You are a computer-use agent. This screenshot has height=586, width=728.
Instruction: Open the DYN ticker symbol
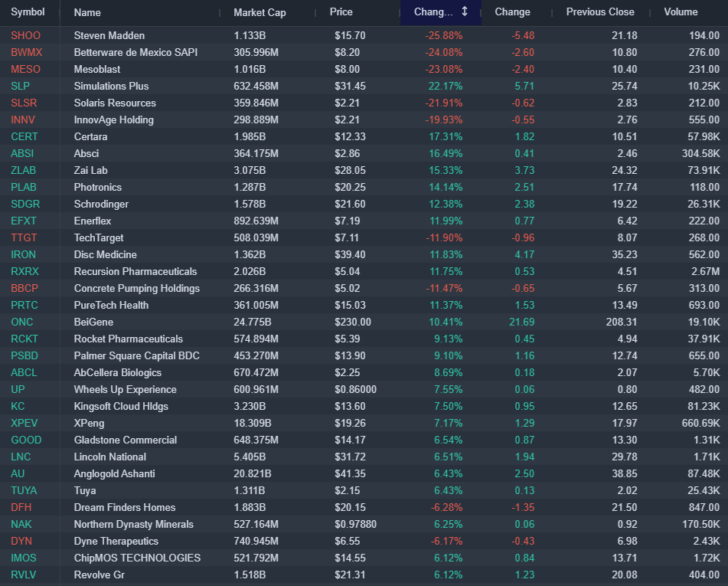pyautogui.click(x=21, y=541)
